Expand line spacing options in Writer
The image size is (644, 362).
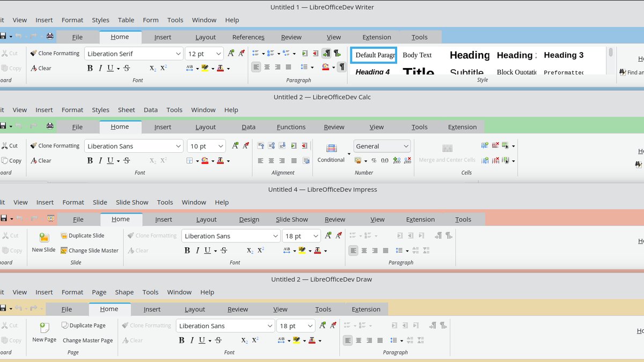point(312,68)
